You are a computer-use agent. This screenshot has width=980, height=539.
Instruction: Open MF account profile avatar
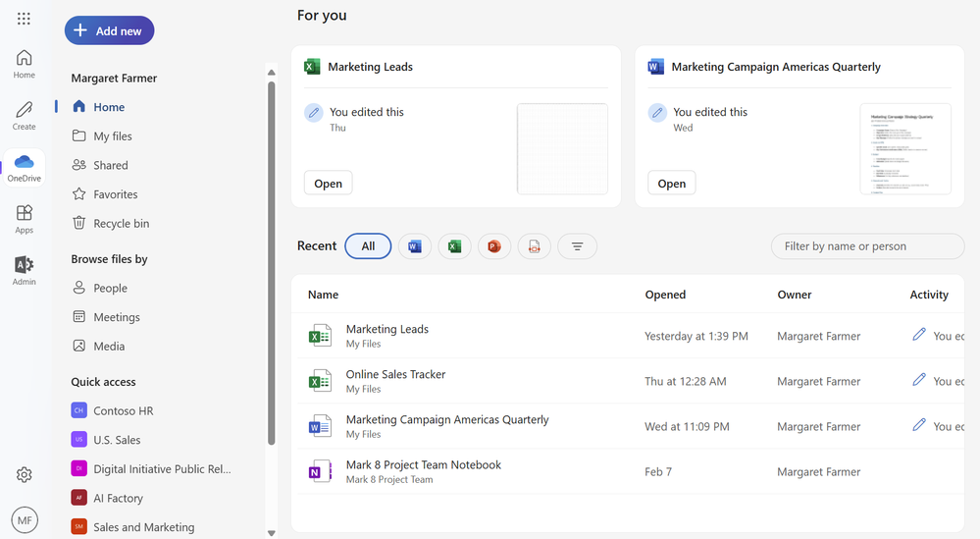point(25,520)
